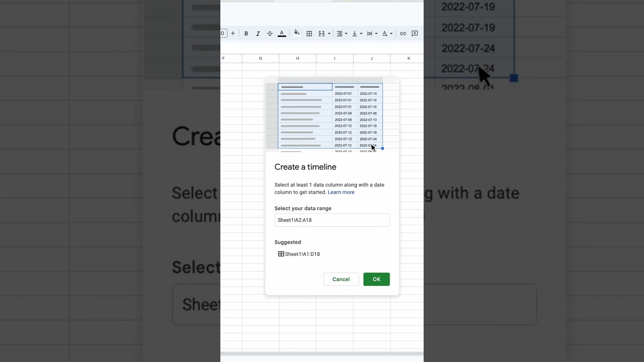Select column J header
The image size is (644, 362).
372,58
